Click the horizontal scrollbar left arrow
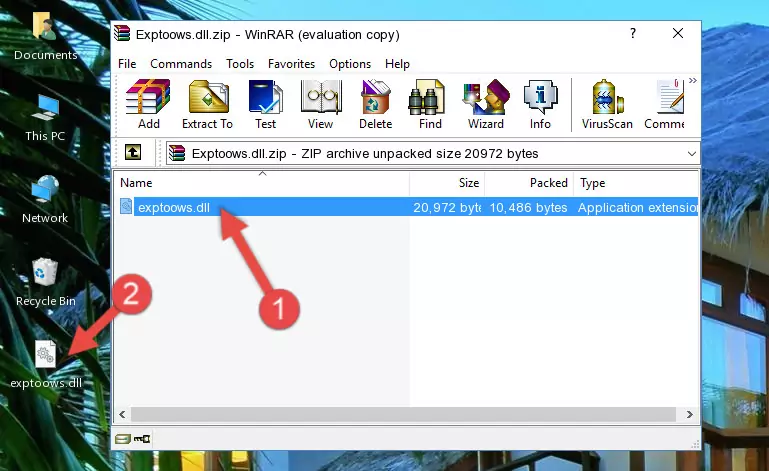Viewport: 769px width, 471px height. coord(123,414)
